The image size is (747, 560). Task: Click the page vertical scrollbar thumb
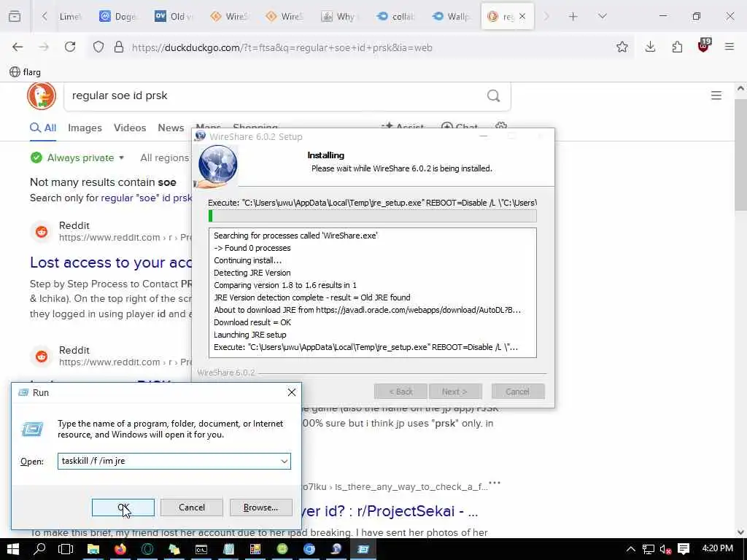740,155
